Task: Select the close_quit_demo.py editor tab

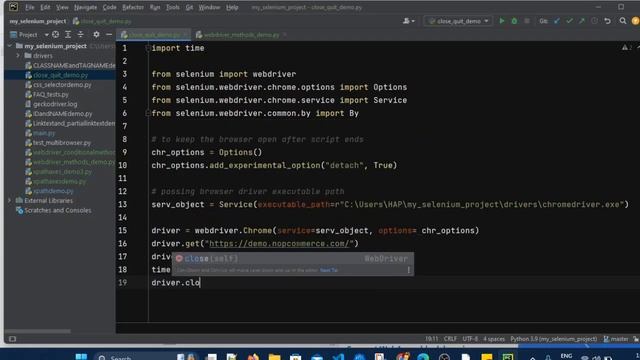Action: 154,35
